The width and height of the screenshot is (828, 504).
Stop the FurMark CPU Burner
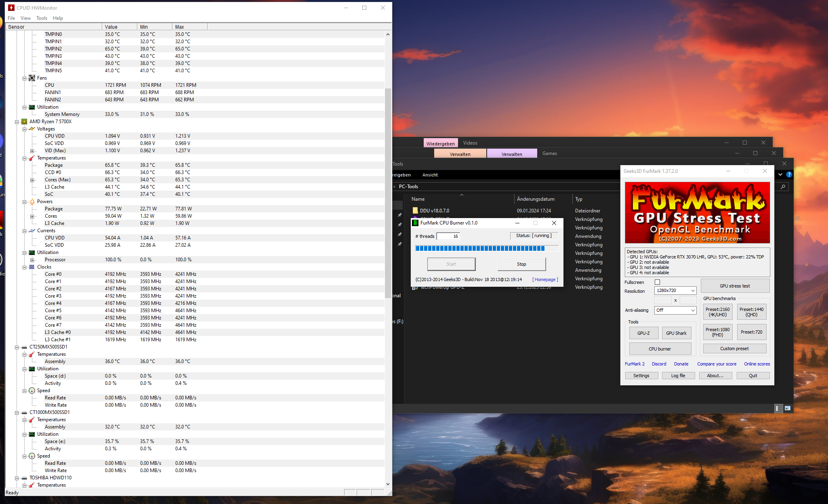[x=521, y=264]
